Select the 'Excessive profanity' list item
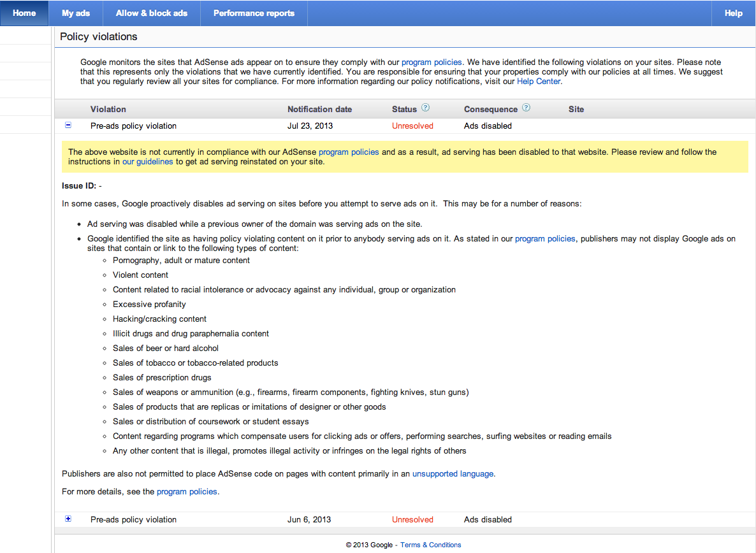 pos(149,305)
